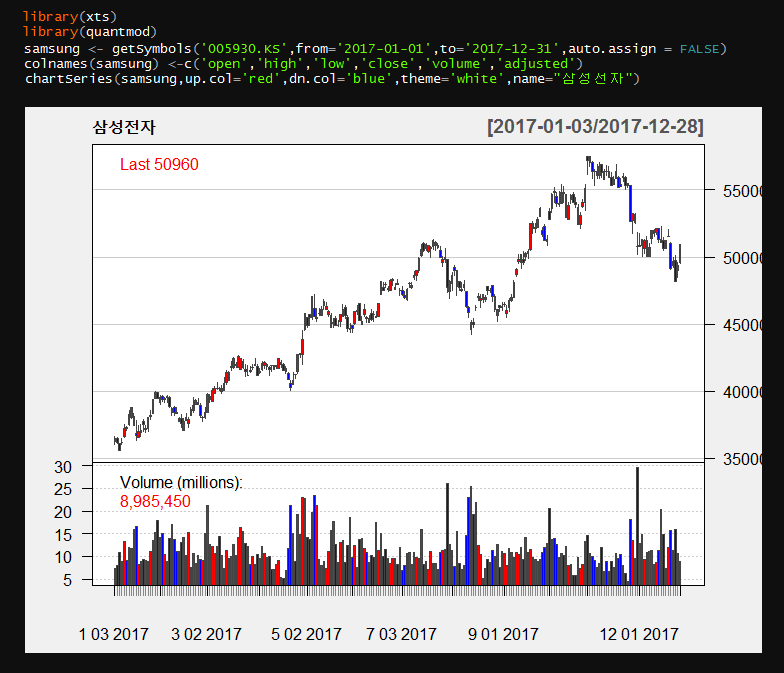This screenshot has width=784, height=673.
Task: Click the 'getSymbols' function name in code
Action: (152, 48)
